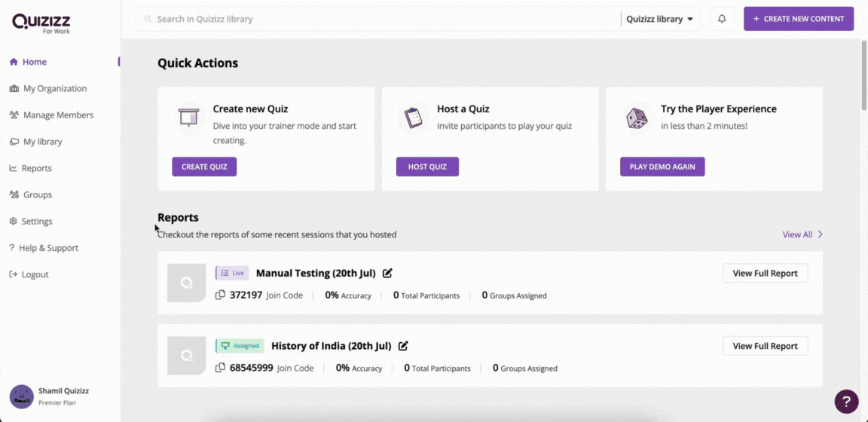The width and height of the screenshot is (868, 422).
Task: View Full Report for Manual Testing
Action: [x=765, y=273]
